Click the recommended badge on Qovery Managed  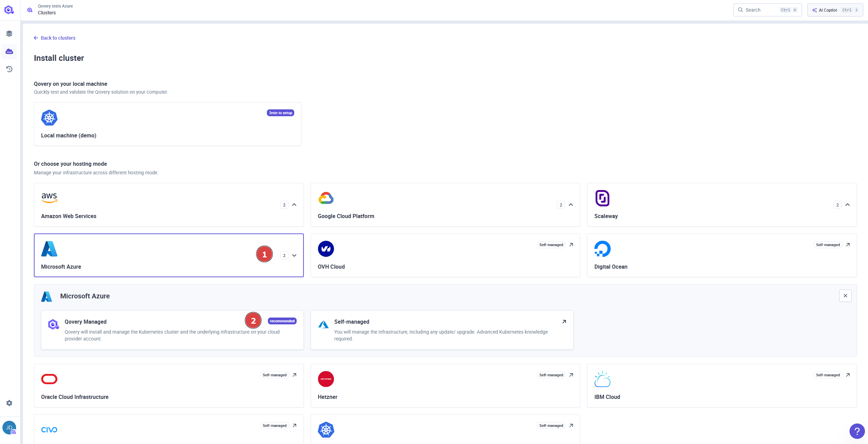pyautogui.click(x=282, y=321)
